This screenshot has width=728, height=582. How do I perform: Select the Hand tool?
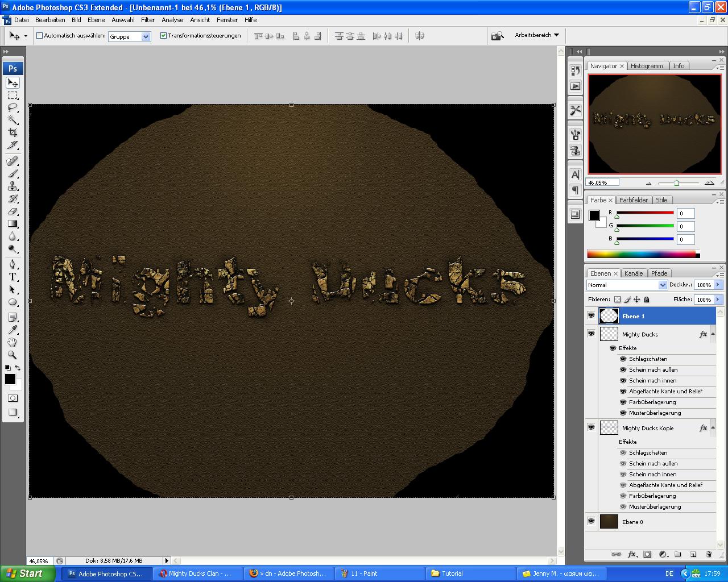tap(13, 342)
